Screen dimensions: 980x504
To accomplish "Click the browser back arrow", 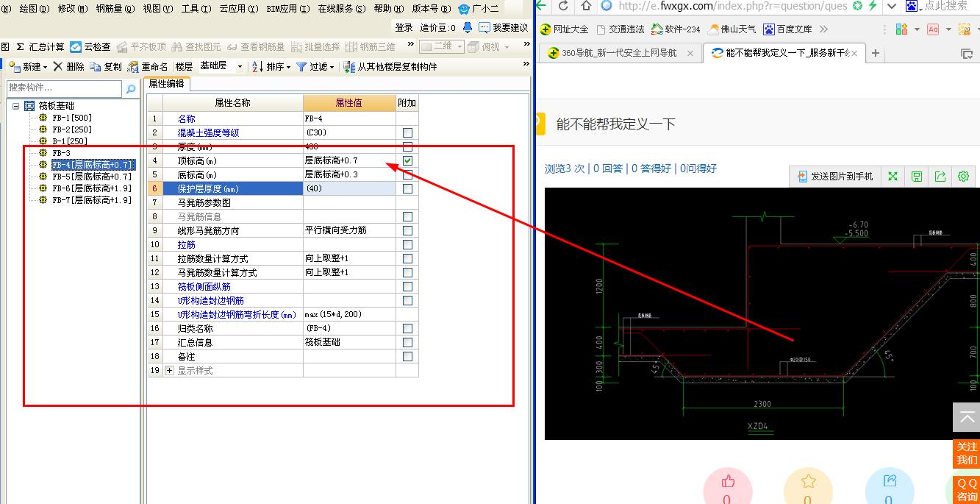I will coord(542,6).
